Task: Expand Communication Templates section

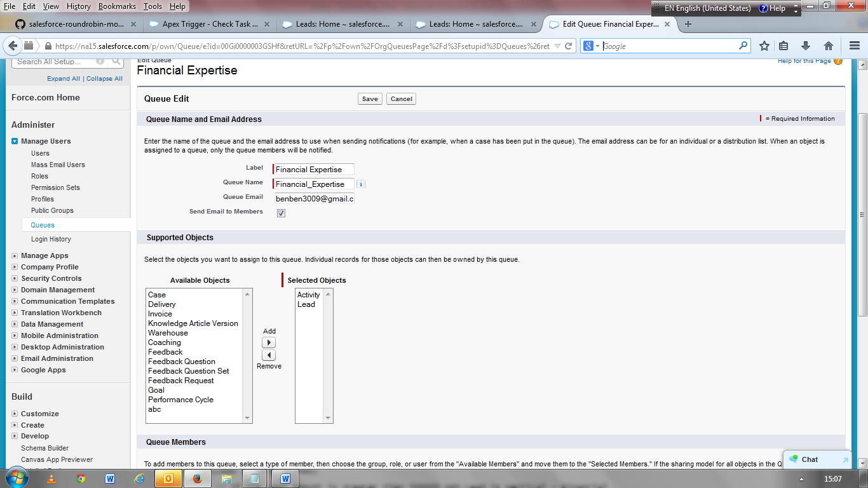Action: pos(15,301)
